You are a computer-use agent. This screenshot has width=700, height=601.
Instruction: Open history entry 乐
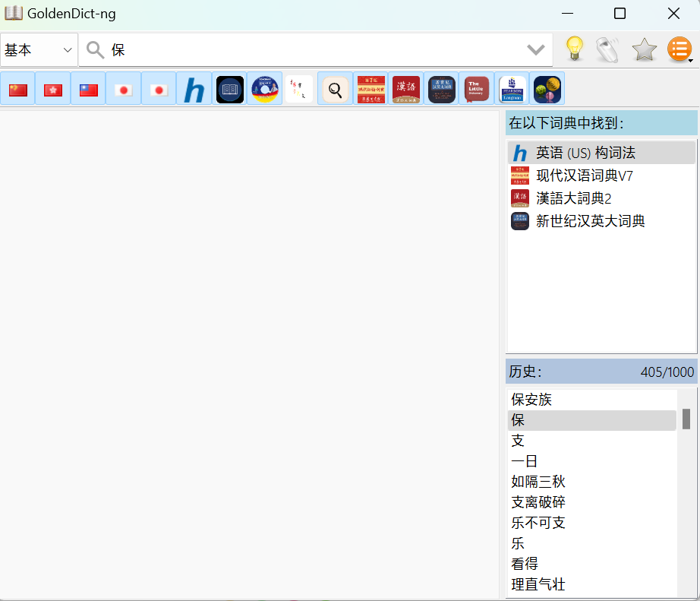coord(592,543)
